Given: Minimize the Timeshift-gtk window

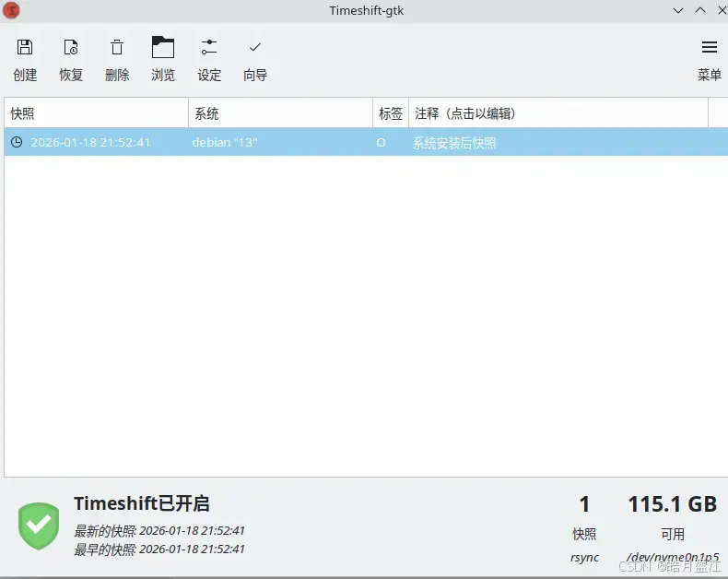Looking at the screenshot, I should pyautogui.click(x=678, y=11).
